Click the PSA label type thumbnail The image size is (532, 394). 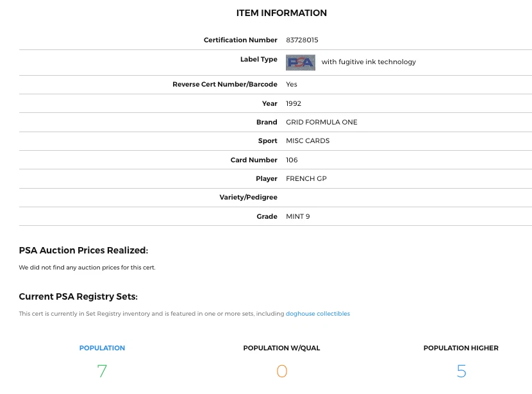pyautogui.click(x=300, y=62)
